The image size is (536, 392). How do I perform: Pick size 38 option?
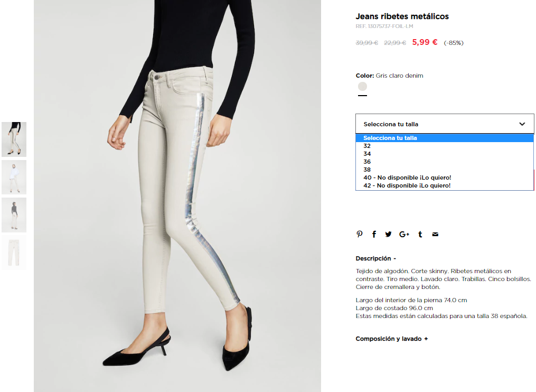point(445,170)
